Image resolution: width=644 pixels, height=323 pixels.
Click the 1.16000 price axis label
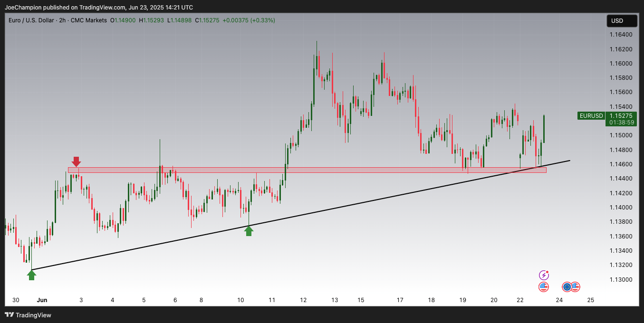pyautogui.click(x=621, y=63)
